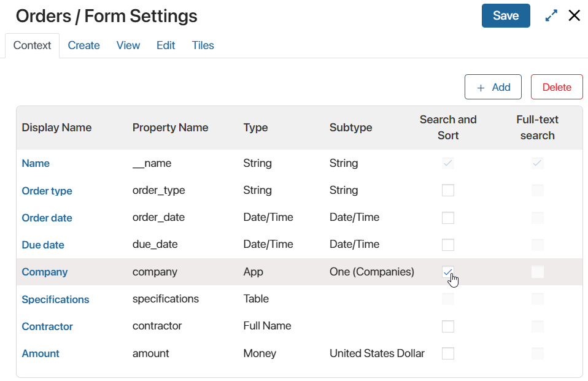
Task: Click the Save button
Action: [506, 16]
